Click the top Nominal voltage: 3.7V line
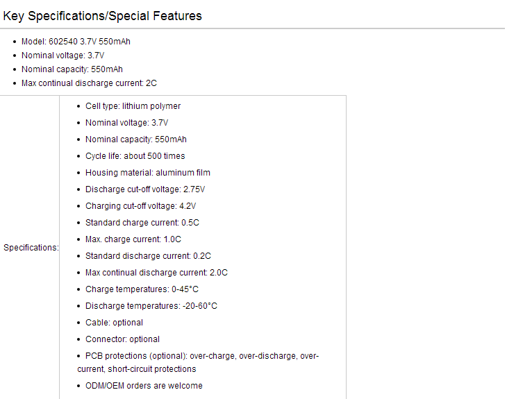This screenshot has width=532, height=399. click(x=63, y=56)
